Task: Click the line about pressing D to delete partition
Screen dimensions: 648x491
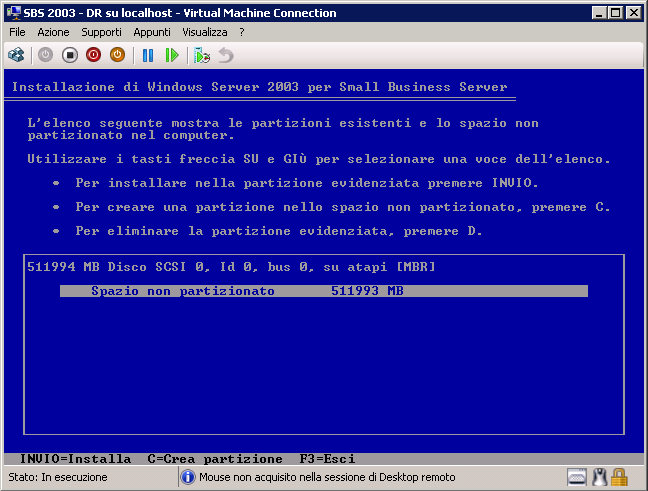Action: (x=279, y=231)
